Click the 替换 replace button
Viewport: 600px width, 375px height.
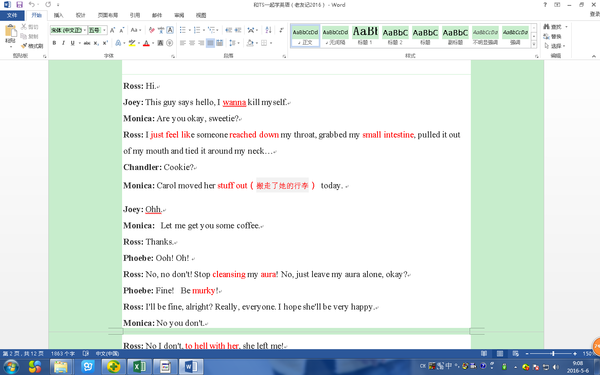(x=553, y=36)
